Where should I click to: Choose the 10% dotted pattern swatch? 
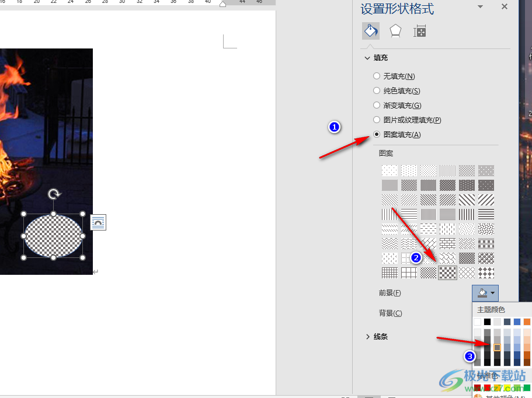[x=409, y=170]
